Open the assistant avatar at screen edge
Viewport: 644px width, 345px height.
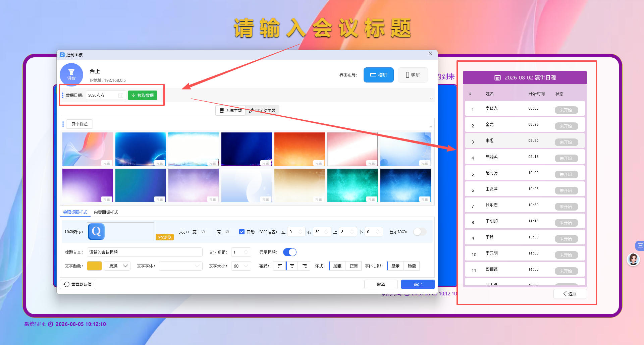coord(633,260)
